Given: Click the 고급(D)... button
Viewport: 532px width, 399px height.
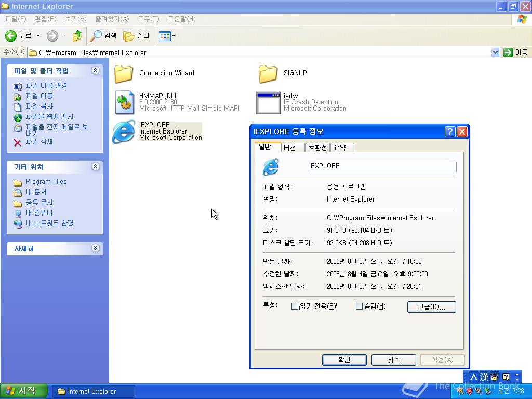Looking at the screenshot, I should point(432,307).
